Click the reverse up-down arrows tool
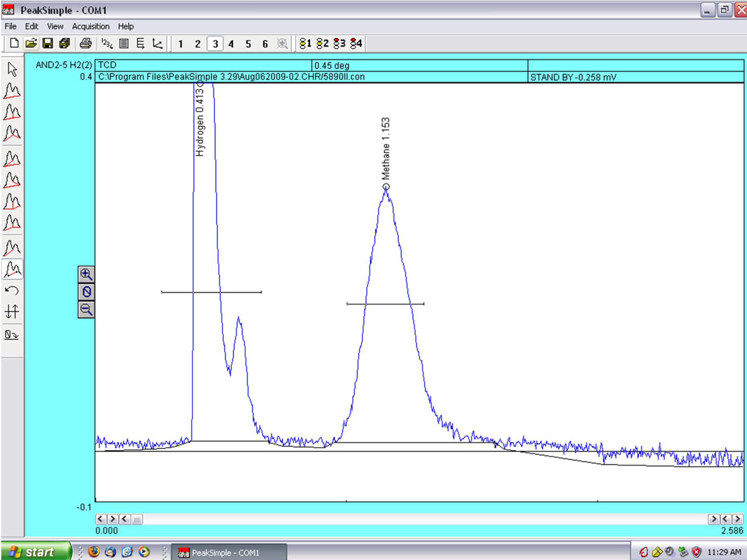The height and width of the screenshot is (560, 747). coord(12,311)
